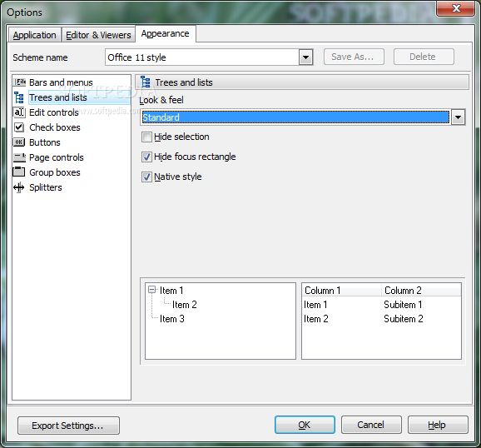Click the Check boxes category icon

point(19,127)
